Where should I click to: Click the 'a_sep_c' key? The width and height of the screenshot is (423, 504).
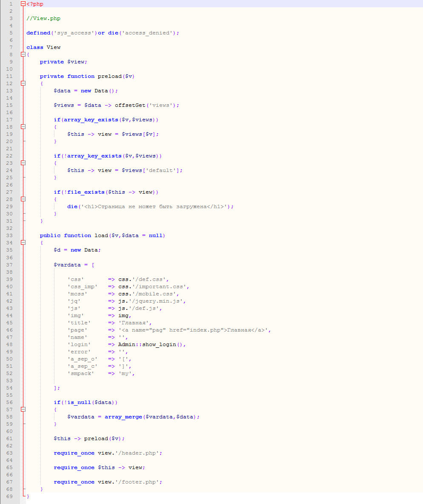[82, 366]
